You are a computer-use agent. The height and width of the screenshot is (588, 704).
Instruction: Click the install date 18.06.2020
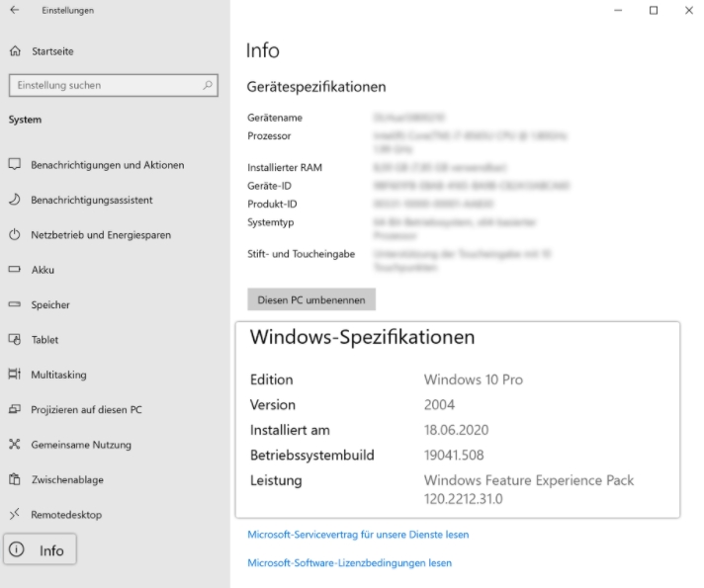coord(456,430)
